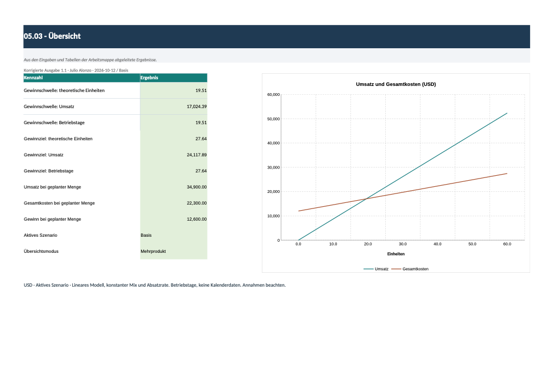Select the "Ergebnis" column header
The image size is (555, 392).
pos(174,78)
